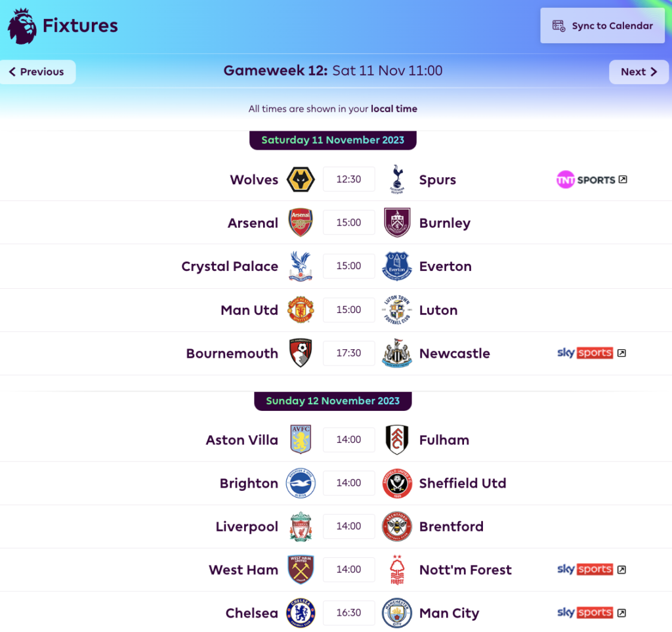The image size is (672, 632).
Task: Click the Sunday 12 November 2023 header
Action: [333, 400]
